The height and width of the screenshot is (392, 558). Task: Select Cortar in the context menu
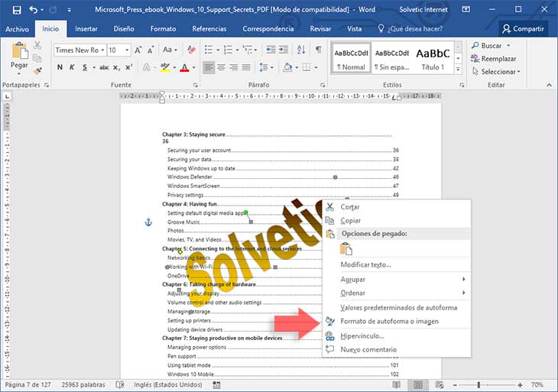pos(397,207)
